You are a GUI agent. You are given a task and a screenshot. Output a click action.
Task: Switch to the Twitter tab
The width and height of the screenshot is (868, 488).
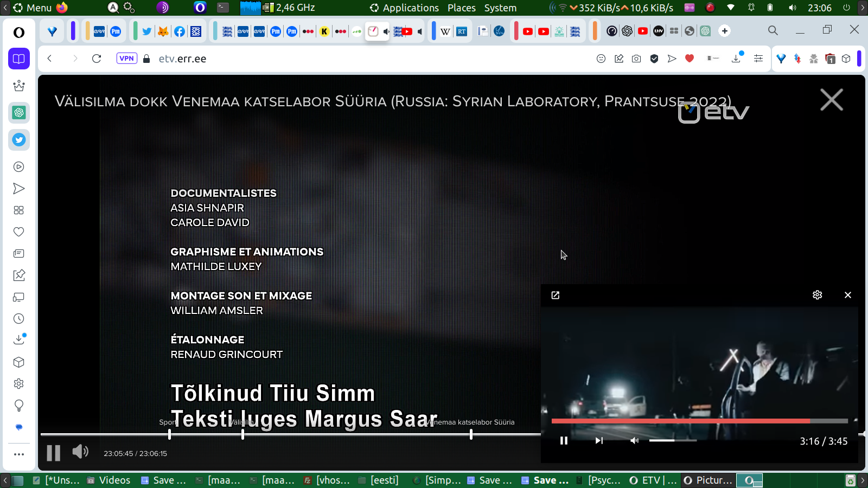147,31
